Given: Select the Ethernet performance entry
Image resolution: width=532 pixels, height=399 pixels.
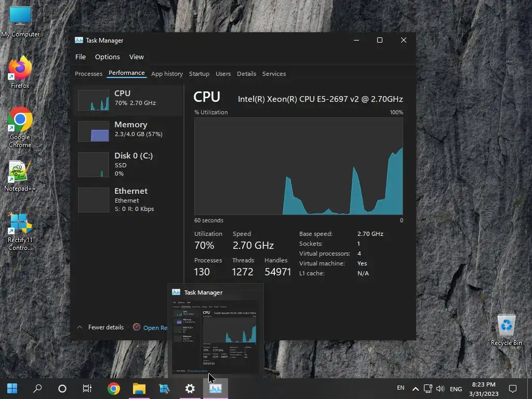Looking at the screenshot, I should [128, 200].
